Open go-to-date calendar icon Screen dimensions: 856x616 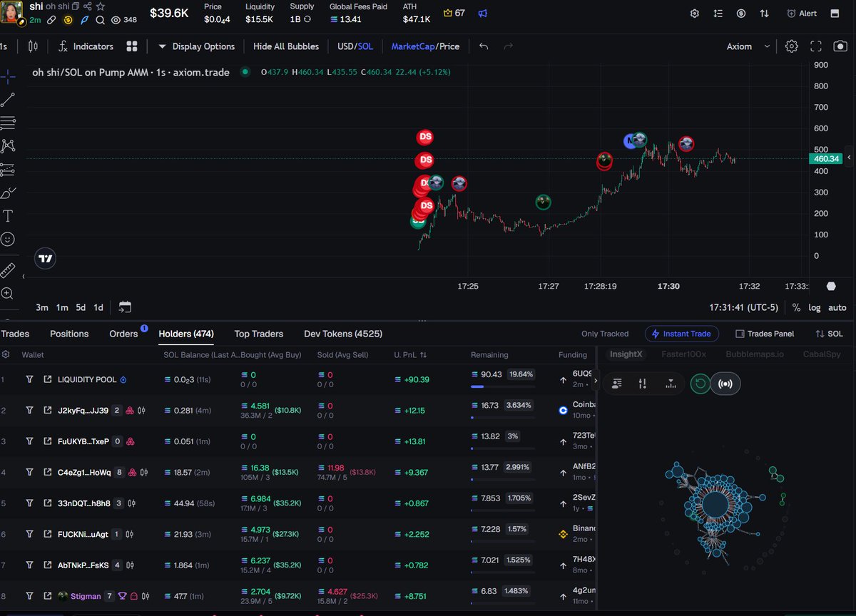(x=125, y=307)
